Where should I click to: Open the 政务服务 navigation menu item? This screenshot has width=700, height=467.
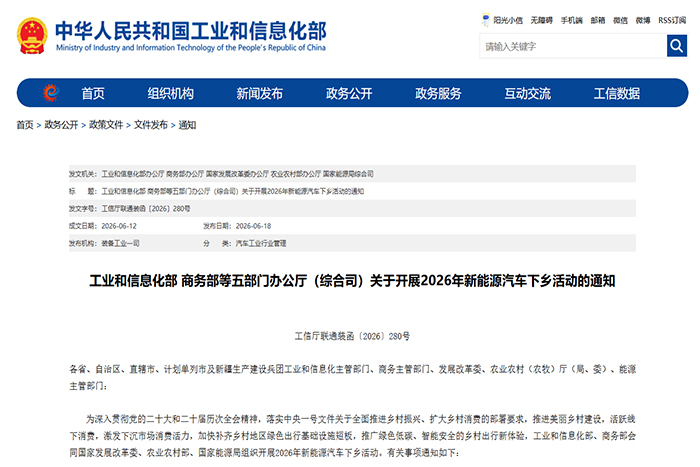[438, 93]
